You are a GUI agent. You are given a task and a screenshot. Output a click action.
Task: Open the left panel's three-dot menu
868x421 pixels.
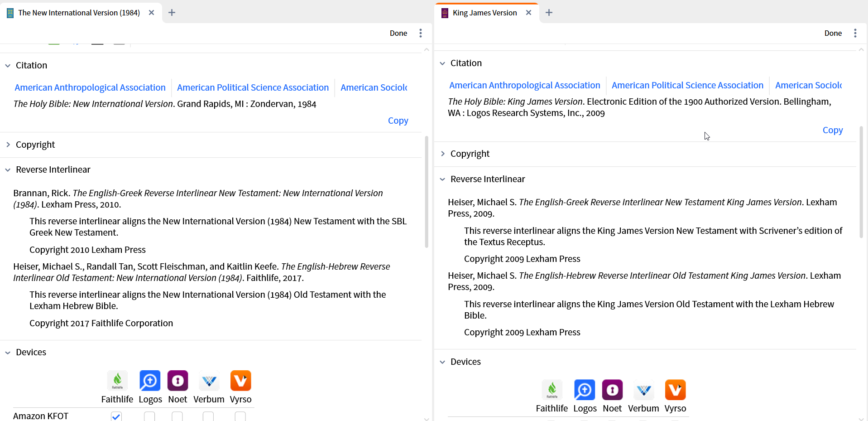[x=421, y=33]
